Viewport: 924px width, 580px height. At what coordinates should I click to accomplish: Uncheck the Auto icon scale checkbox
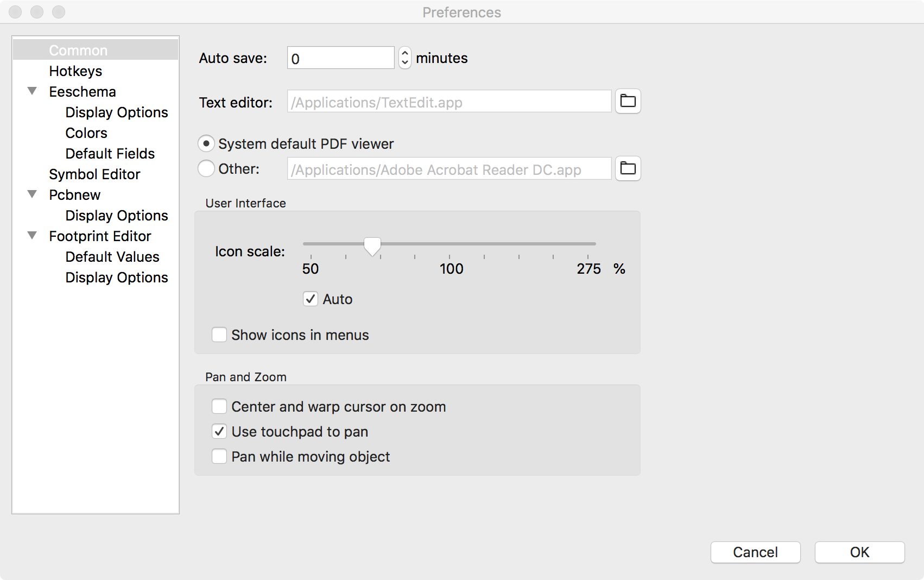[x=311, y=299]
